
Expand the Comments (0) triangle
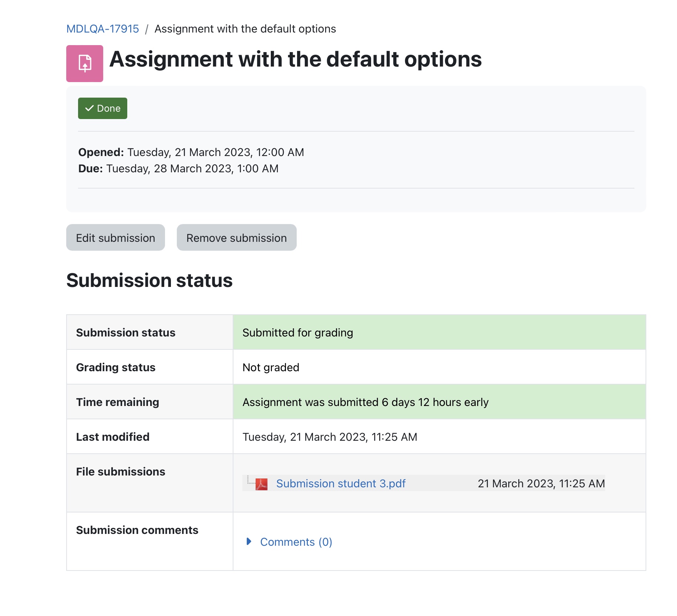click(x=249, y=542)
